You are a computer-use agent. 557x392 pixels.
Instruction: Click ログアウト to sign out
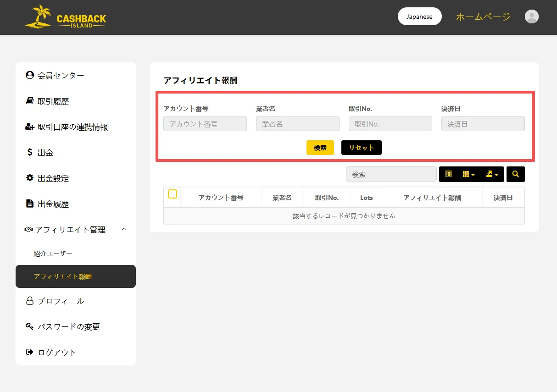56,352
